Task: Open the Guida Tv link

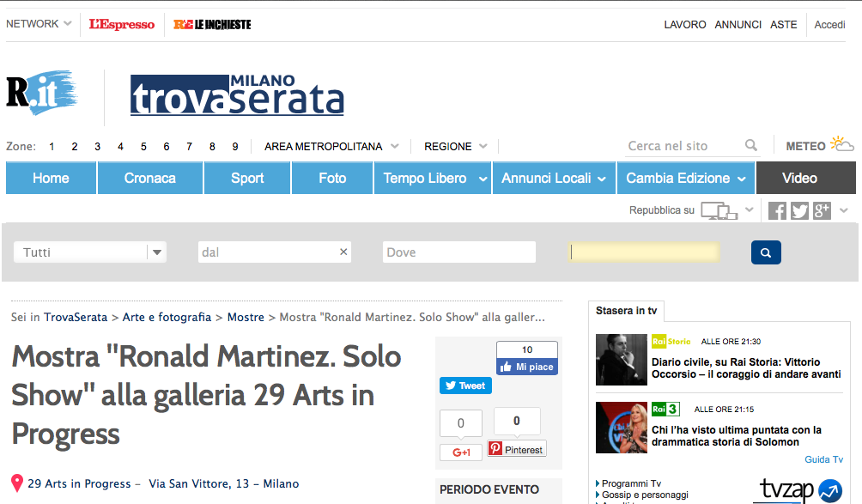Action: (x=823, y=459)
